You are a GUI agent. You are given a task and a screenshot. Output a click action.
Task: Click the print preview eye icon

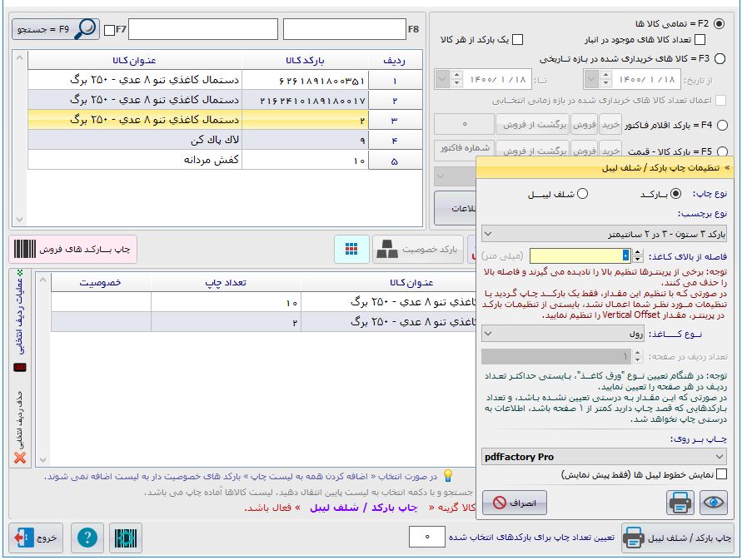[x=714, y=503]
